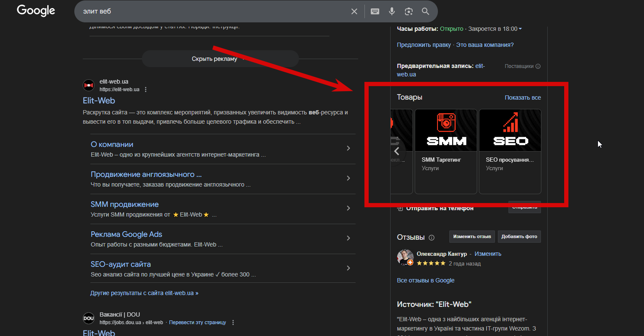Click the Google logo
The height and width of the screenshot is (336, 644).
(x=36, y=11)
